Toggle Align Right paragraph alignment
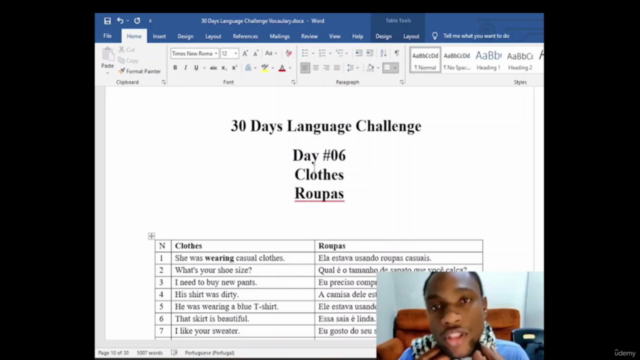Screen dimensions: 640x360 [x=326, y=68]
